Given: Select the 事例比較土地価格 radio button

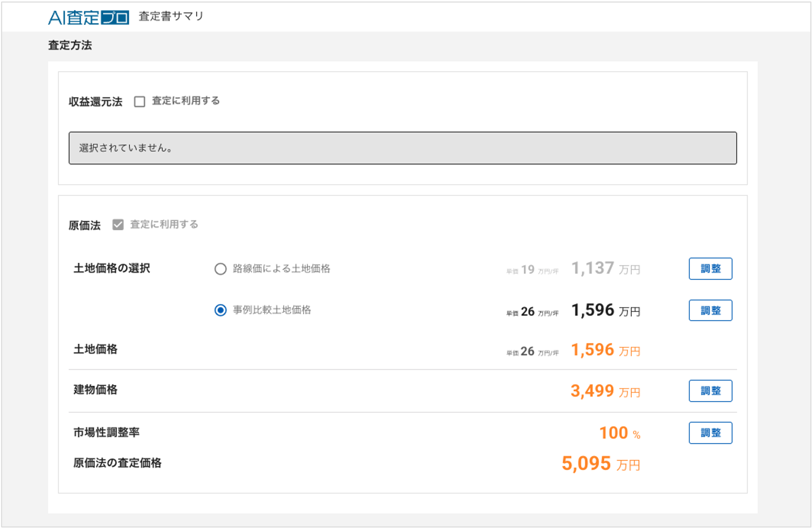Looking at the screenshot, I should [221, 310].
